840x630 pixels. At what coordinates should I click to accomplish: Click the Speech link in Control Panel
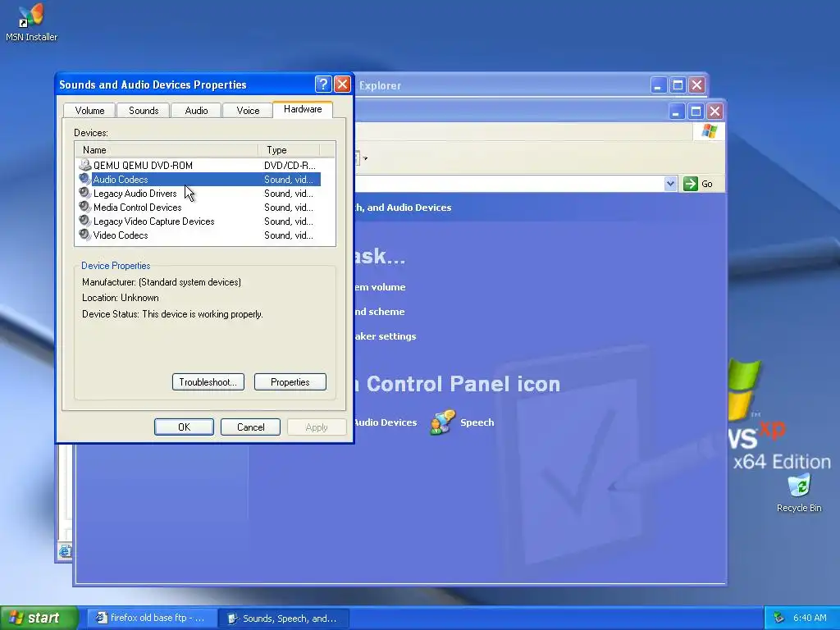(477, 422)
